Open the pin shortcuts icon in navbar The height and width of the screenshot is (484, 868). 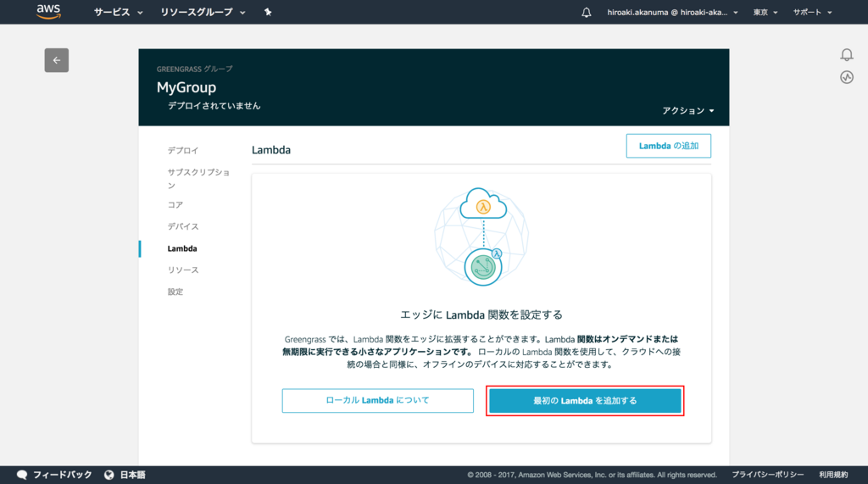(x=268, y=12)
